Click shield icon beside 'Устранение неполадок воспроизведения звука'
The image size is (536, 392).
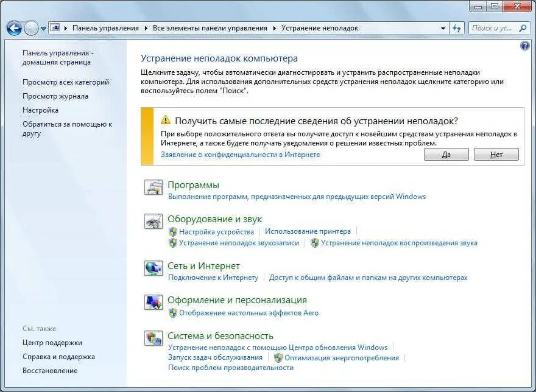[314, 243]
